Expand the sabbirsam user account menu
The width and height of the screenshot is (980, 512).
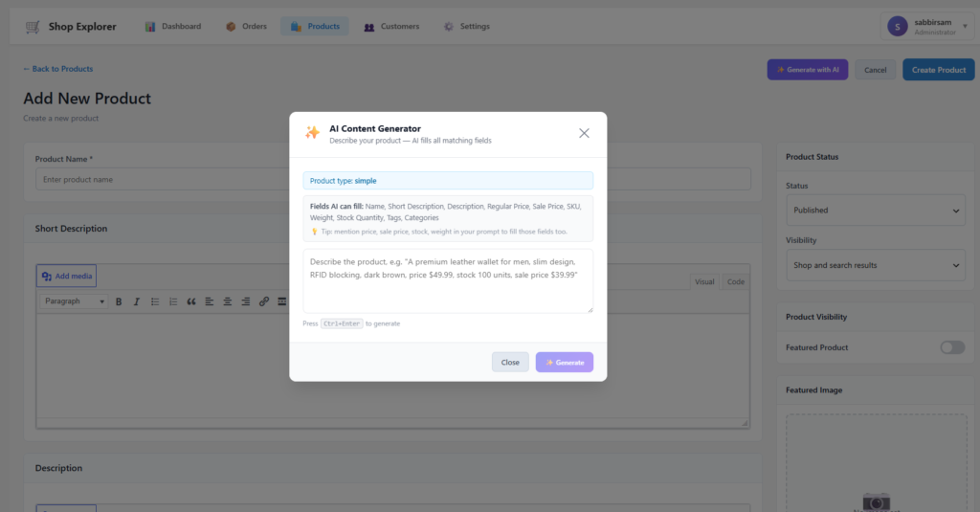[x=928, y=26]
